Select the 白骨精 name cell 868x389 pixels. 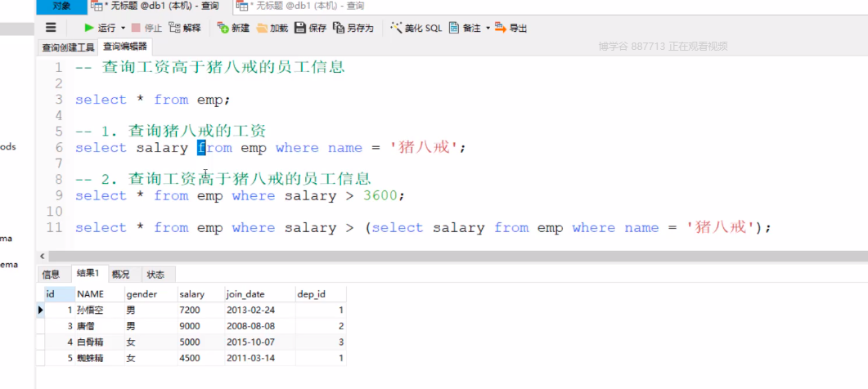tap(98, 342)
